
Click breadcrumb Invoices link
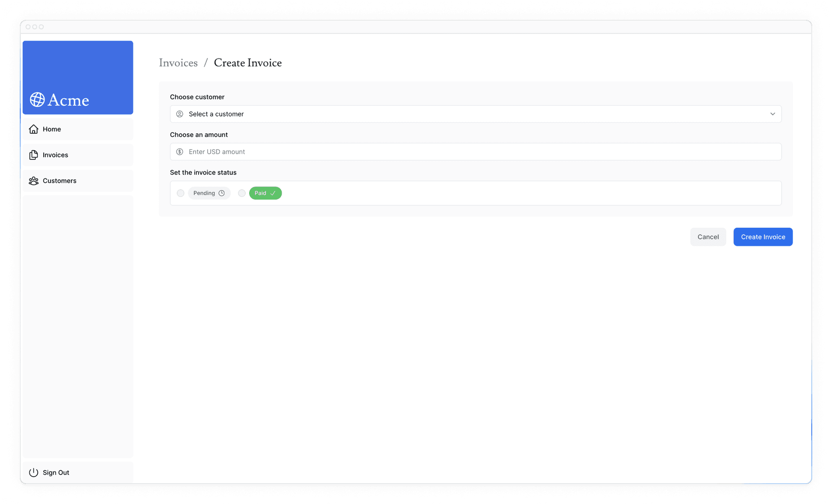(178, 62)
